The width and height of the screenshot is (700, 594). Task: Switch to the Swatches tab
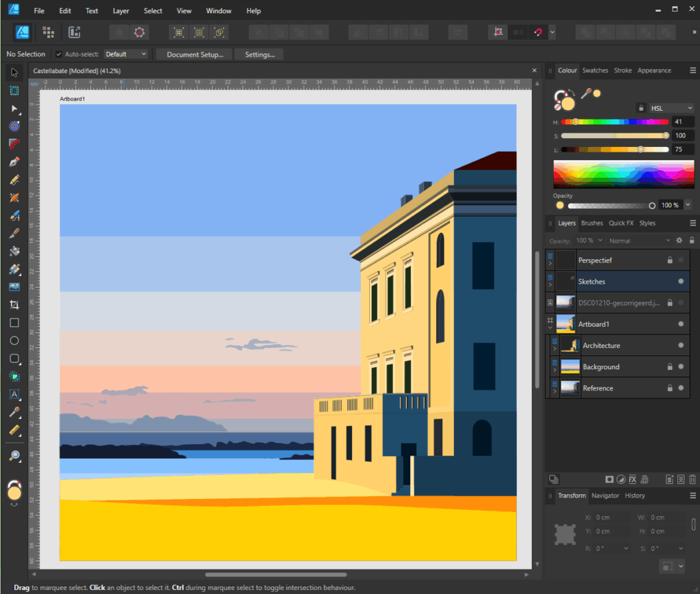point(595,70)
